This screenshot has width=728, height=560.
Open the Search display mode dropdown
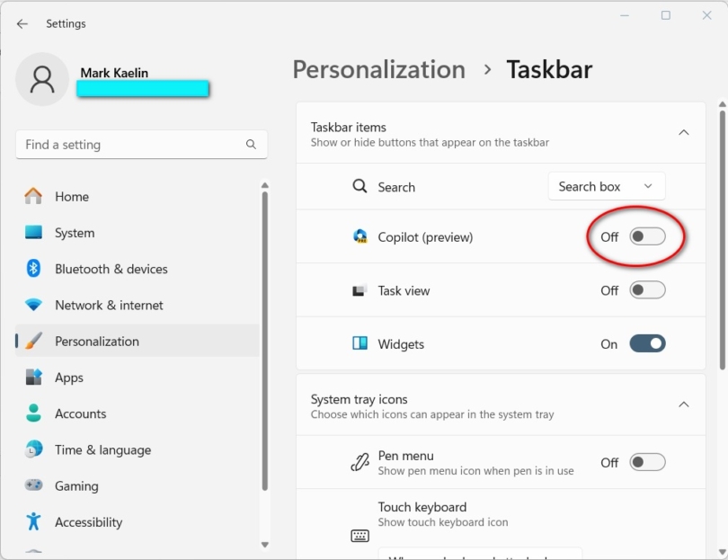tap(606, 186)
